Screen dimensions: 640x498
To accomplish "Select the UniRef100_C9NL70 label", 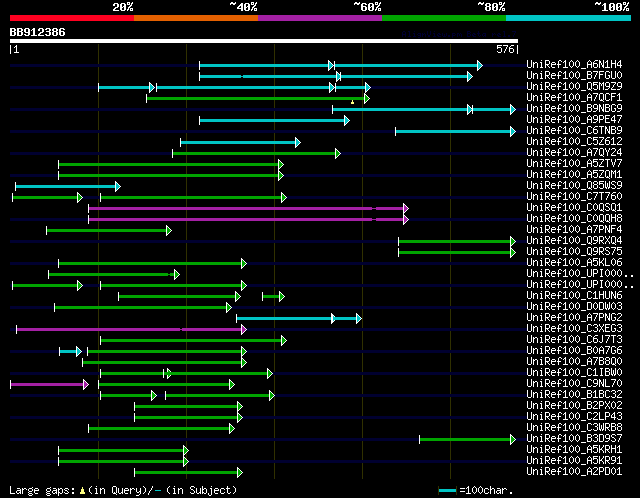I will coord(574,384).
